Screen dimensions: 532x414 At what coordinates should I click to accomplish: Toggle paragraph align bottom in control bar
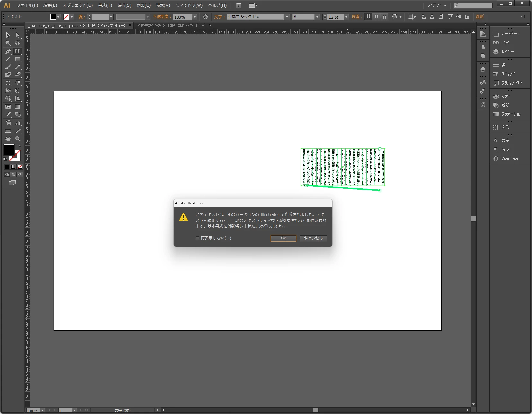click(x=384, y=17)
